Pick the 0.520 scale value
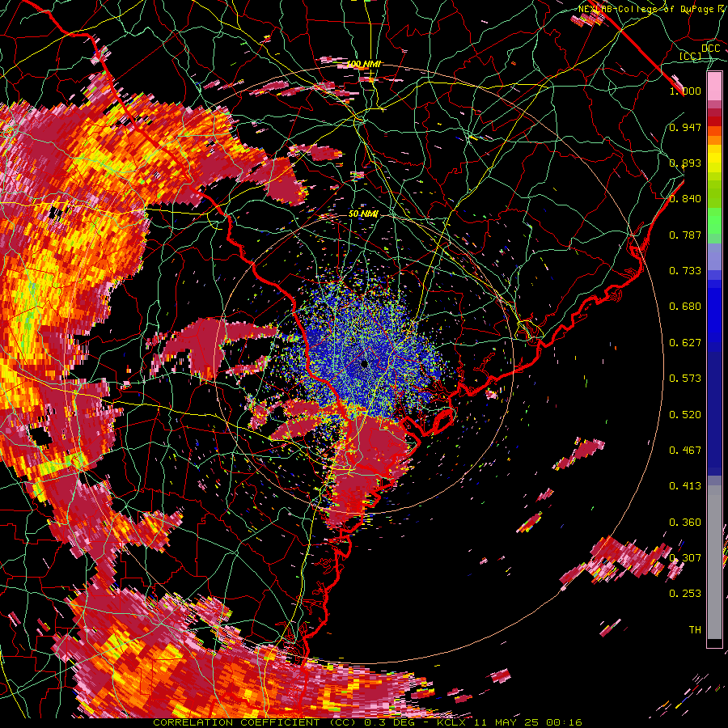Screen dimensions: 728x728 pos(685,414)
